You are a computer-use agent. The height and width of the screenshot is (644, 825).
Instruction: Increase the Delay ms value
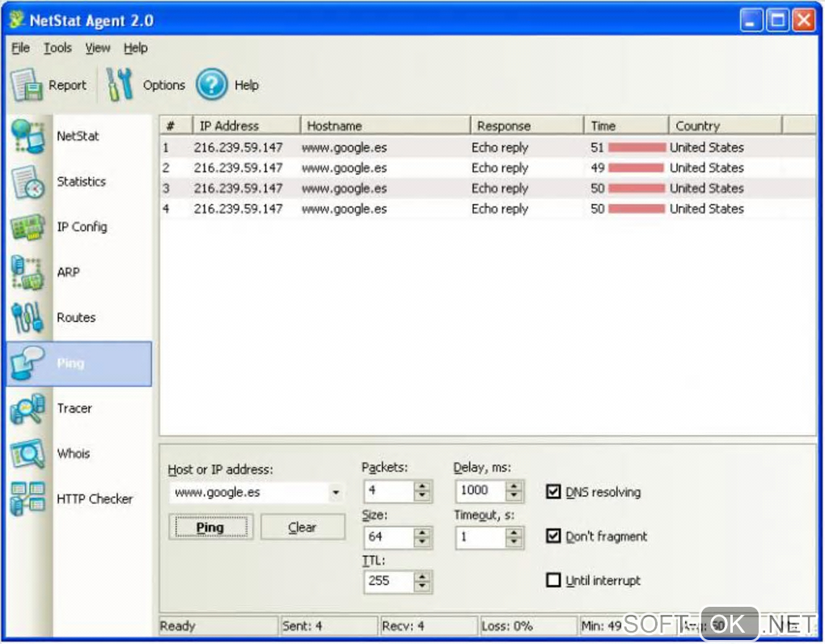tap(514, 486)
